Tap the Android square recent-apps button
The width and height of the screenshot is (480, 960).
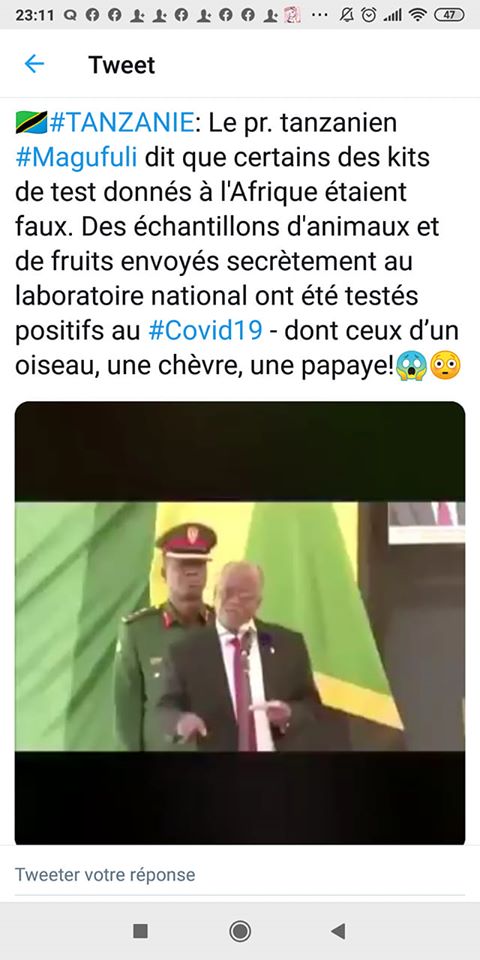click(x=140, y=931)
